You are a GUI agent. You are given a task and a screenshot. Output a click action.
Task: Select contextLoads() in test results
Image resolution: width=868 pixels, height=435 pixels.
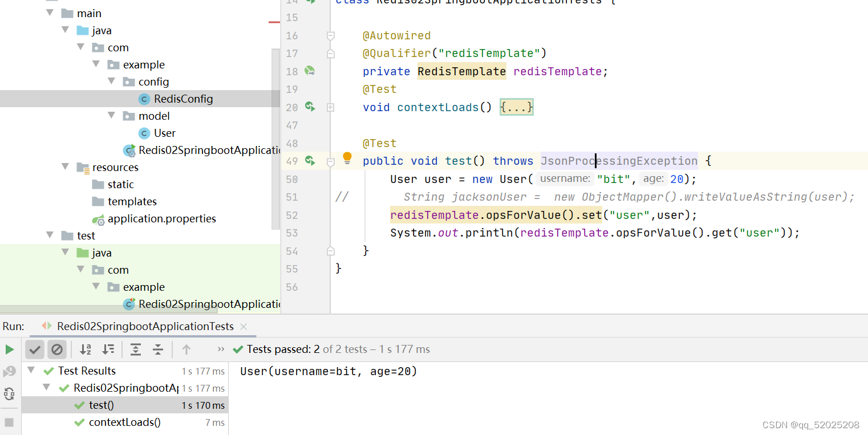(x=124, y=422)
